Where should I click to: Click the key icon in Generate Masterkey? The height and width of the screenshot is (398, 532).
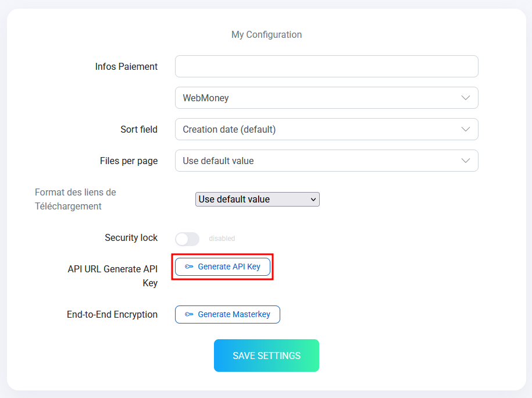[189, 314]
